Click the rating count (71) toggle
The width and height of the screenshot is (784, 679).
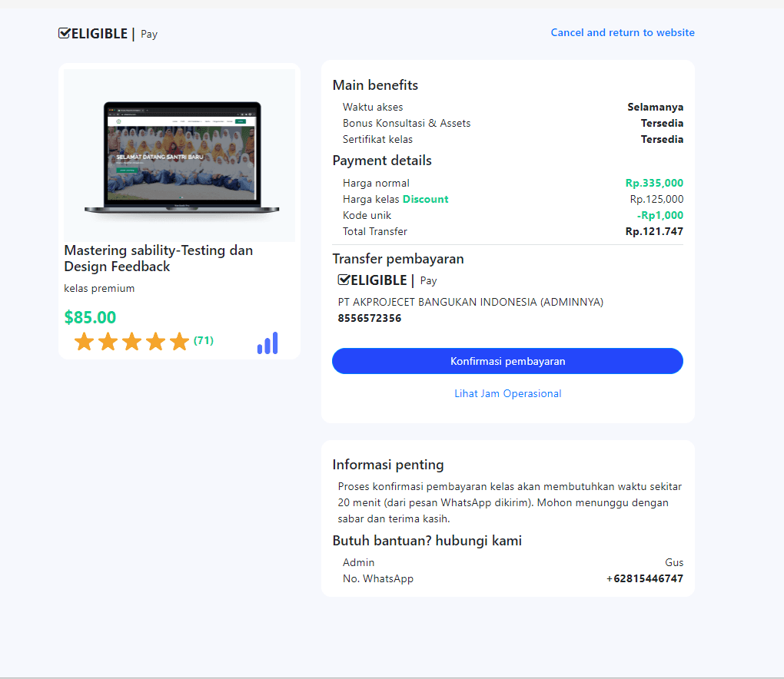(203, 341)
